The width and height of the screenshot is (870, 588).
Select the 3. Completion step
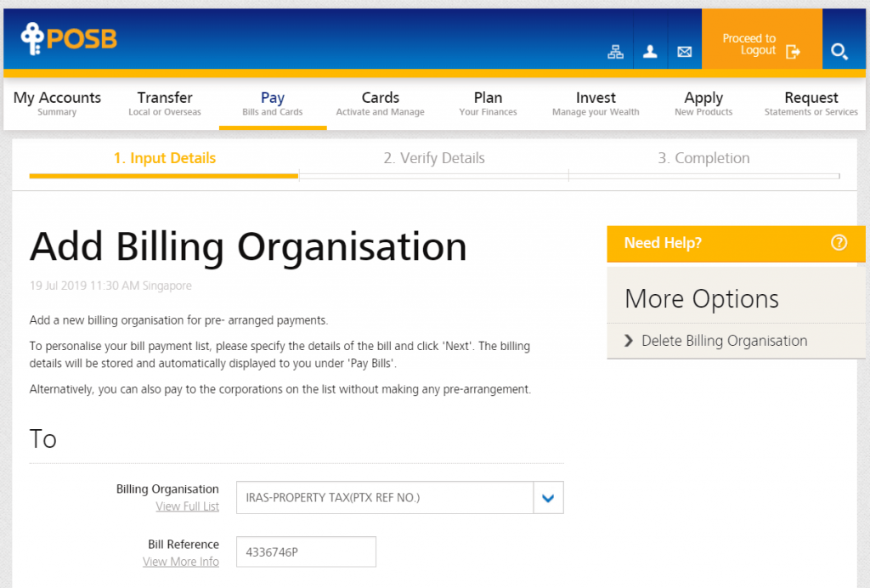tap(703, 158)
